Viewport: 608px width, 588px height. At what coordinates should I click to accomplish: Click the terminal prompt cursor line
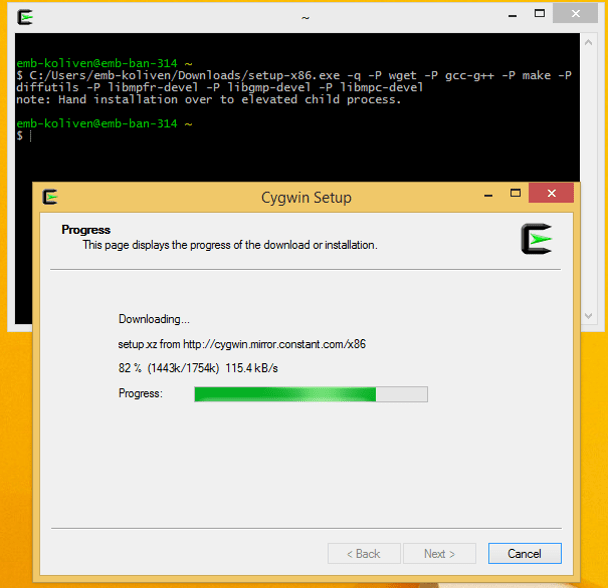[x=24, y=135]
